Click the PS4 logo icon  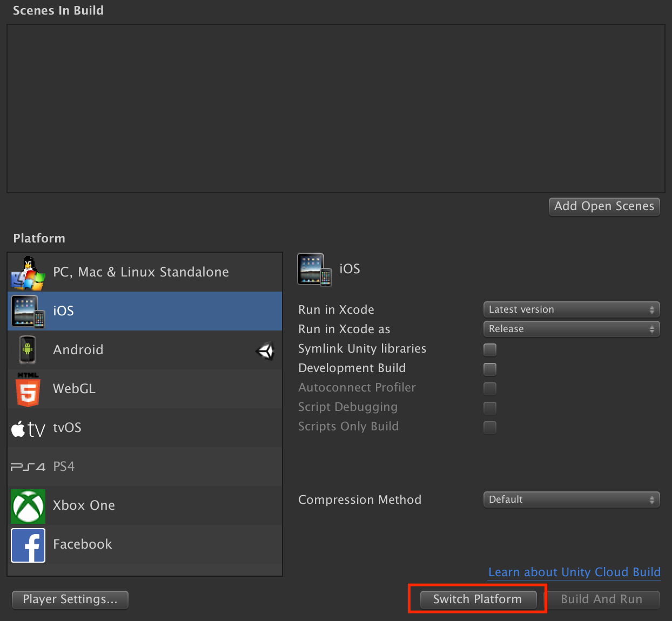pos(28,467)
